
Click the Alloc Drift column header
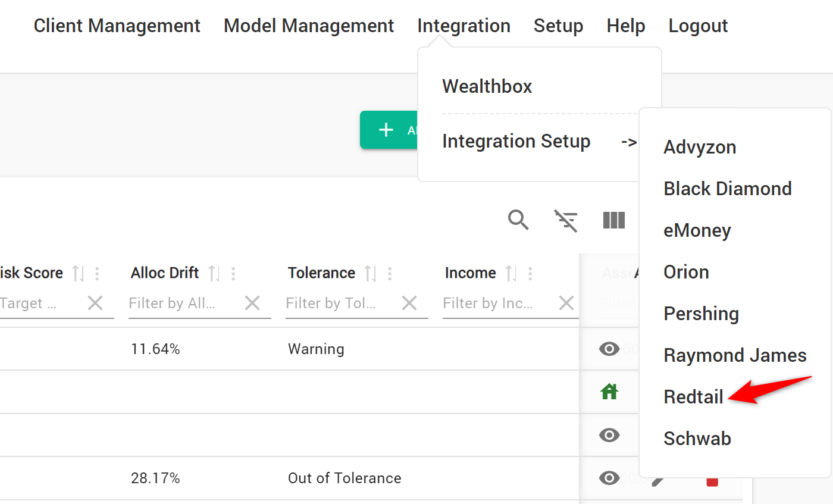click(165, 273)
